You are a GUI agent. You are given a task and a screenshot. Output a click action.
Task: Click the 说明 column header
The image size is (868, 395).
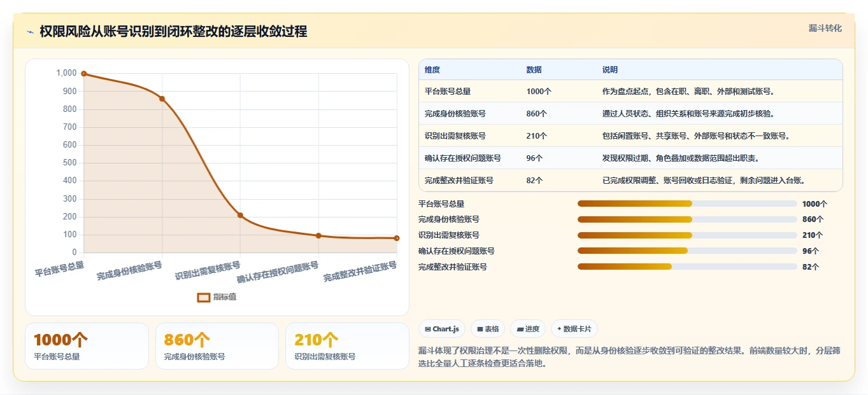point(610,70)
